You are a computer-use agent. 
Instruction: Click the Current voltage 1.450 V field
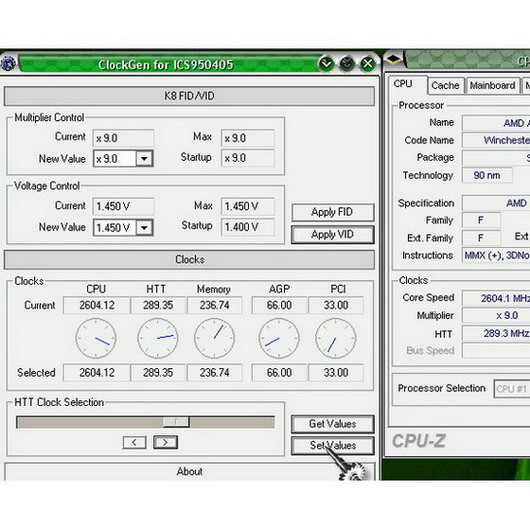tap(123, 206)
